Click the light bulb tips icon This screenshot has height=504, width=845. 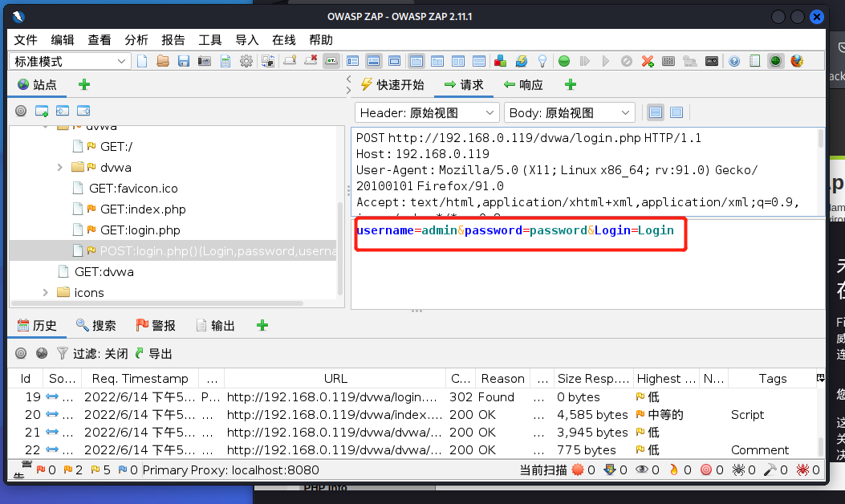542,62
